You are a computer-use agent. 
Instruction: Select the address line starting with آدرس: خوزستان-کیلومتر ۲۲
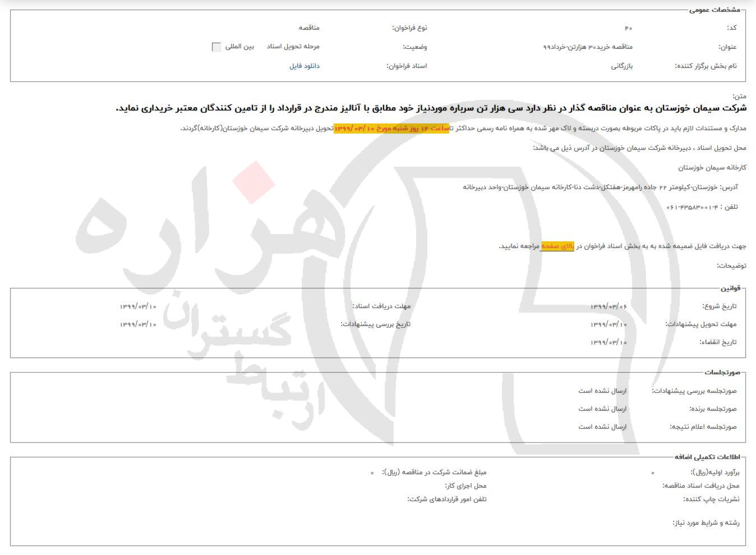[x=600, y=187]
